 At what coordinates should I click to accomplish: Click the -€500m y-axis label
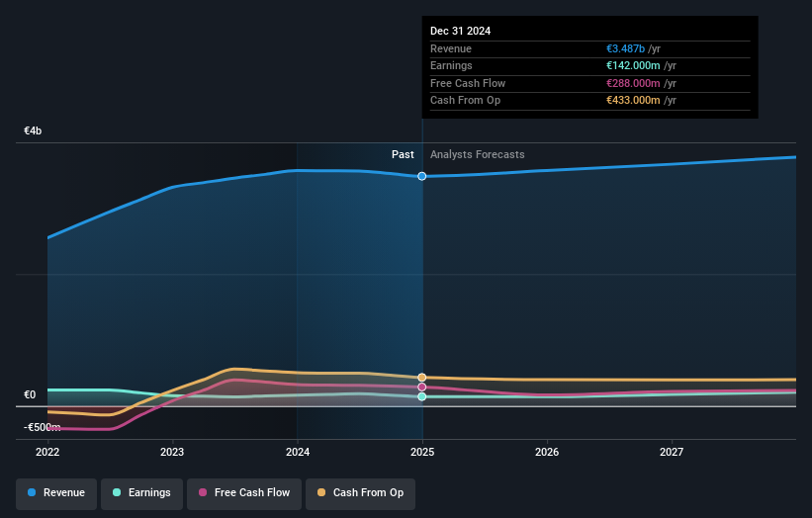[43, 427]
